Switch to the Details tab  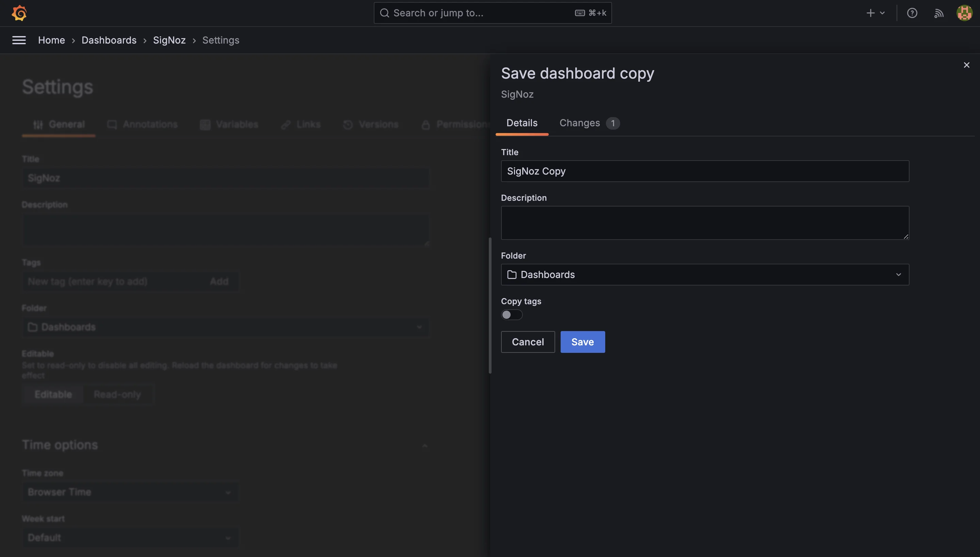tap(521, 123)
